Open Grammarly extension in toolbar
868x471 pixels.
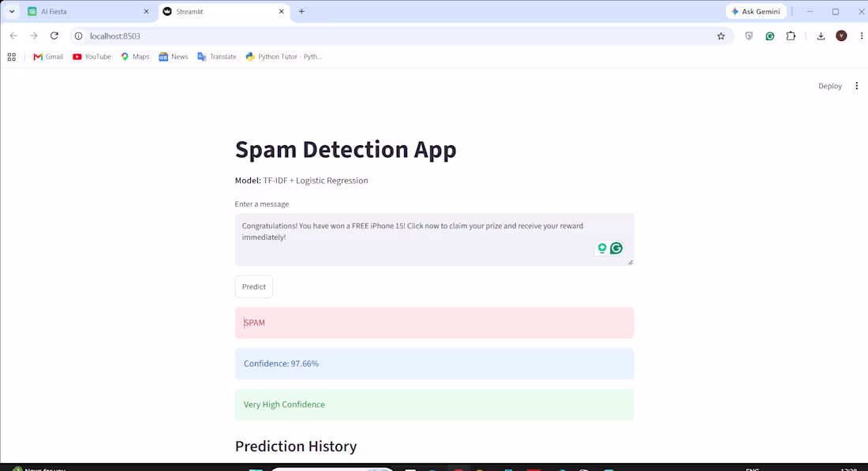(770, 36)
